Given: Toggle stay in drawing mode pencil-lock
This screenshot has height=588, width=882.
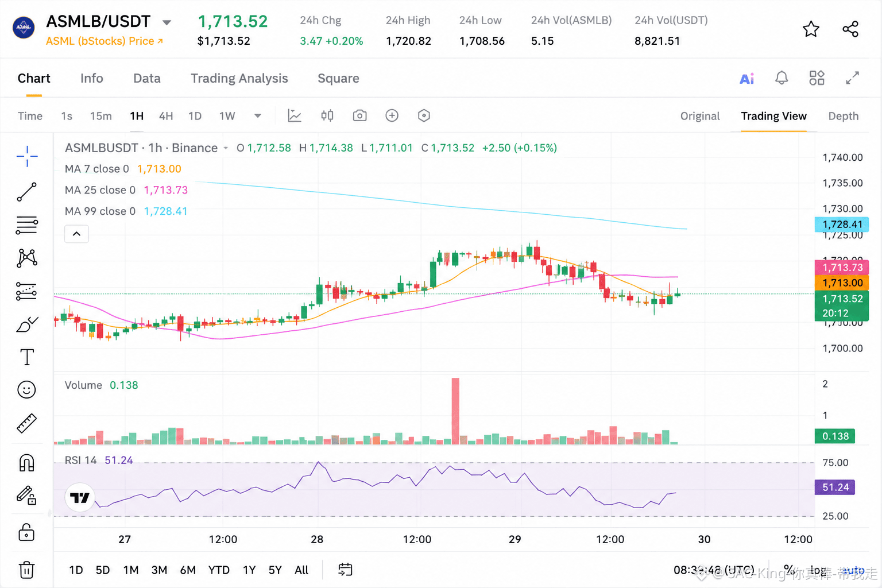Looking at the screenshot, I should pyautogui.click(x=27, y=495).
